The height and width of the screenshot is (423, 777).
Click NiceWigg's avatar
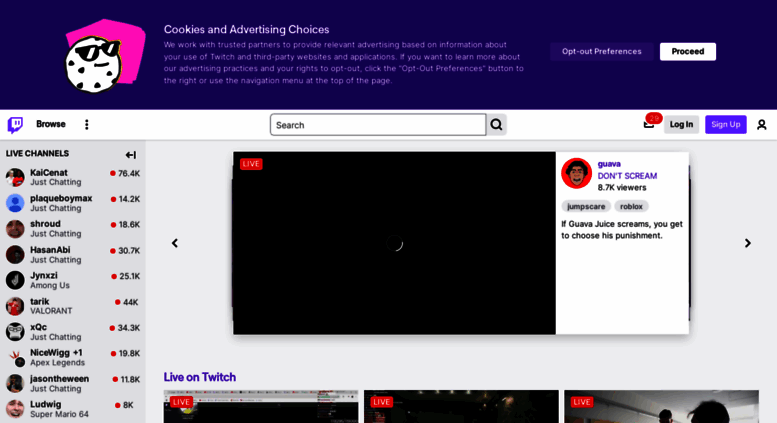[x=15, y=358]
